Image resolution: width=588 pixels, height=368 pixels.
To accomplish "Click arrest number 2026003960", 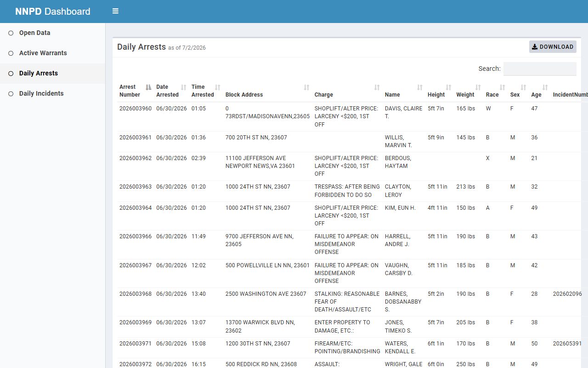I will (x=136, y=109).
